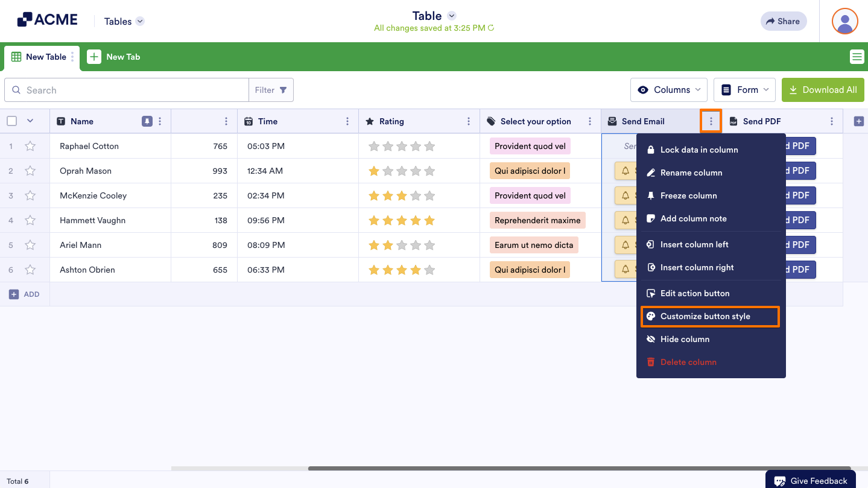Open Send PDF column options dots
Screen dimensions: 868x488
click(x=832, y=121)
